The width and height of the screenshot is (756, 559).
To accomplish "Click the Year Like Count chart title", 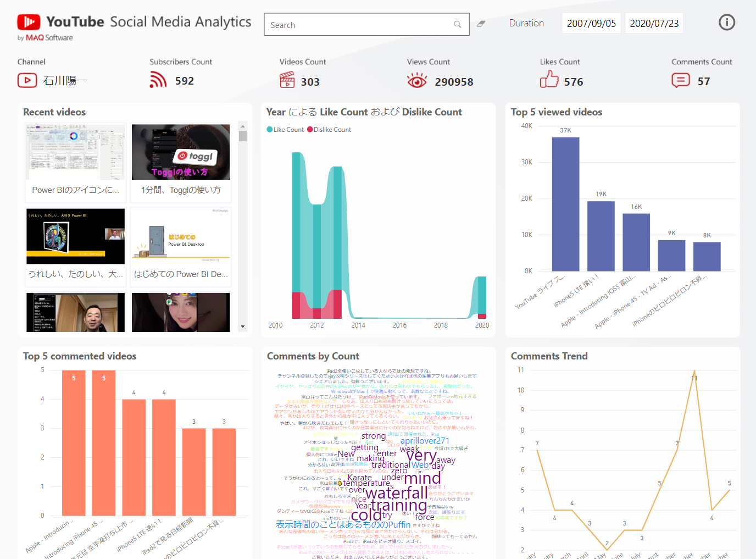I will [x=364, y=112].
